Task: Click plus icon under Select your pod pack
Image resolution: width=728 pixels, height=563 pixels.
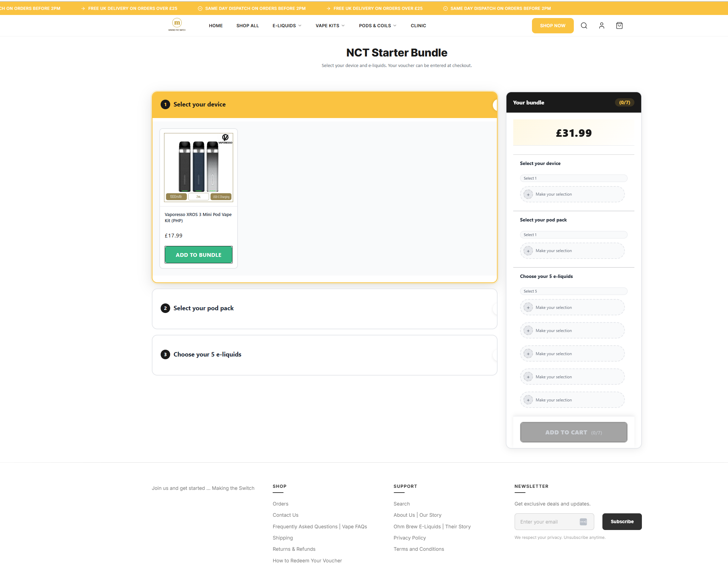Action: click(x=528, y=251)
